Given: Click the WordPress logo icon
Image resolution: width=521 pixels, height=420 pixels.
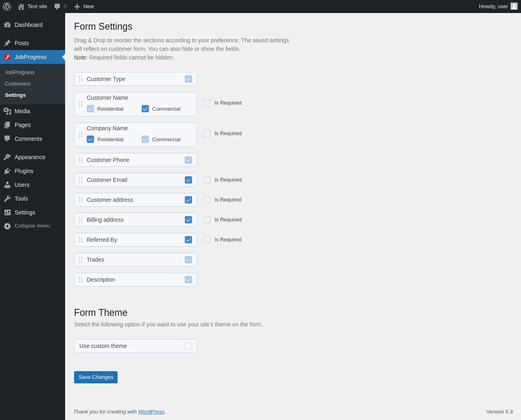Looking at the screenshot, I should pos(7,7).
